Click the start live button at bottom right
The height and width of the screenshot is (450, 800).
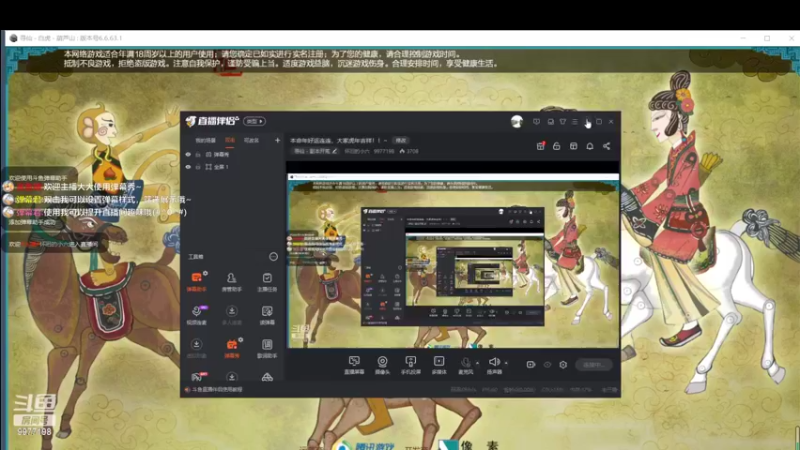pyautogui.click(x=594, y=365)
